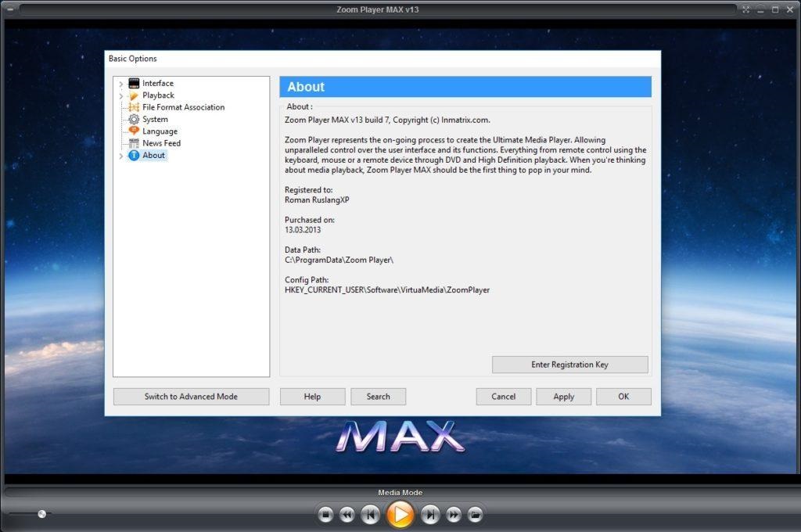The height and width of the screenshot is (532, 801).
Task: Click the News Feed newspaper icon
Action: pyautogui.click(x=134, y=144)
